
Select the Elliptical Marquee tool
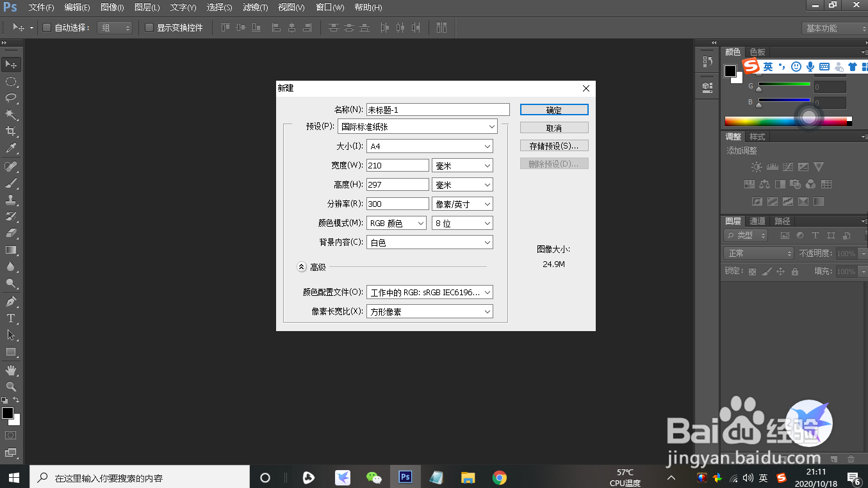(11, 81)
